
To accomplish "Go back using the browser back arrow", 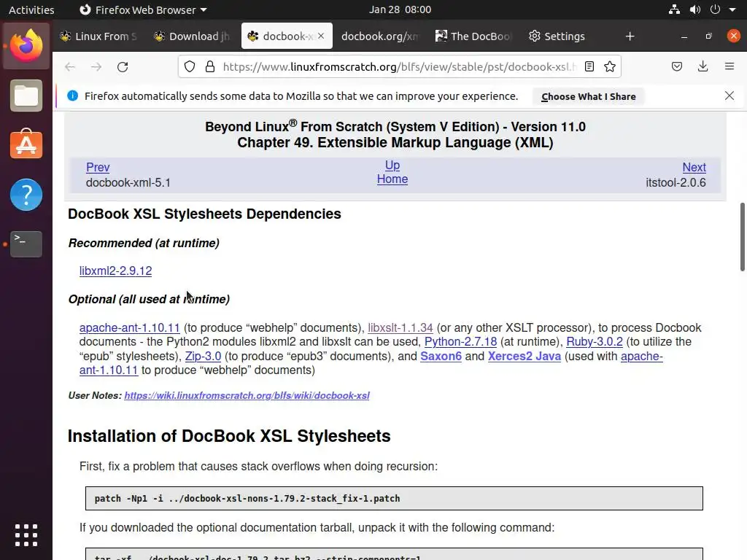I will click(70, 66).
